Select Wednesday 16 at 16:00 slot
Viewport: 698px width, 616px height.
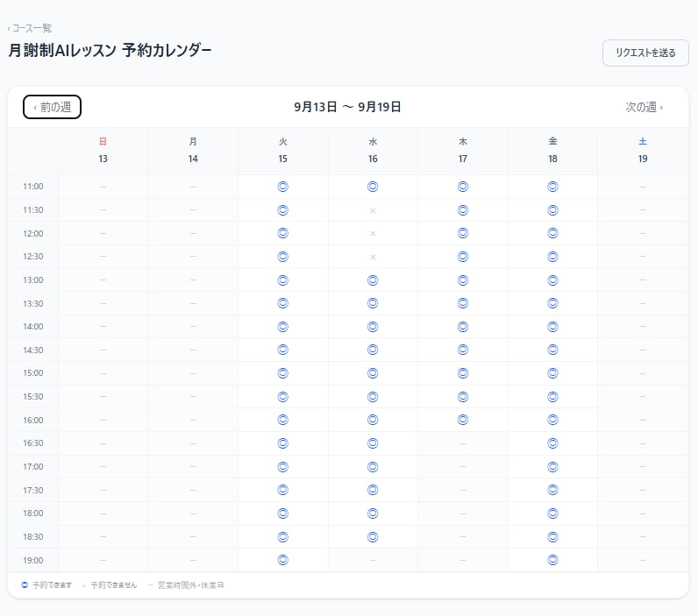373,420
